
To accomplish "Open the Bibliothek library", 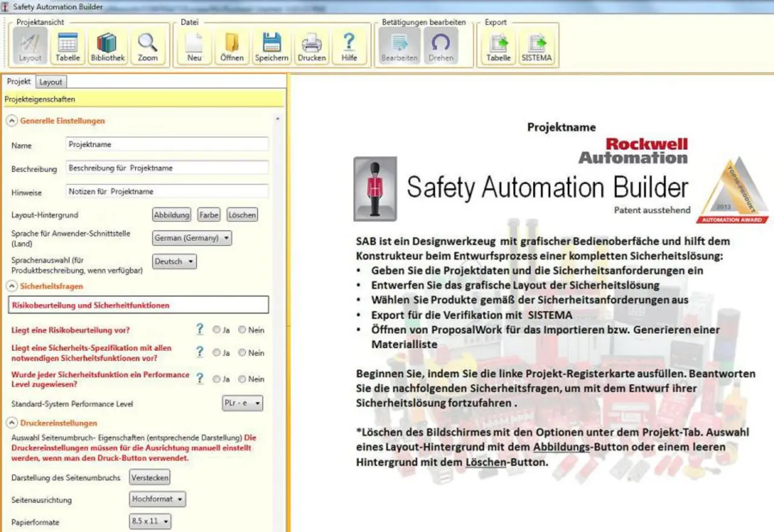I will point(108,47).
